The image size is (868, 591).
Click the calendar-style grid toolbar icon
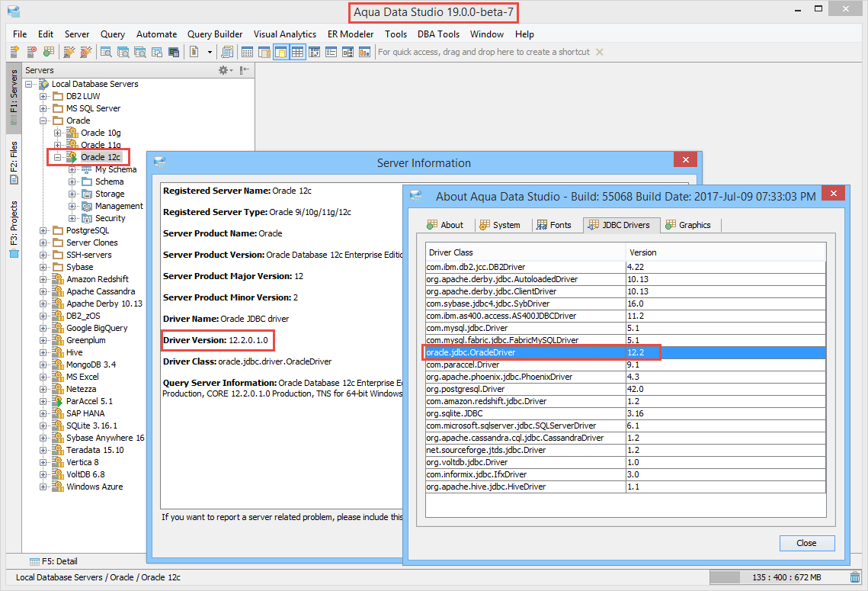(248, 52)
